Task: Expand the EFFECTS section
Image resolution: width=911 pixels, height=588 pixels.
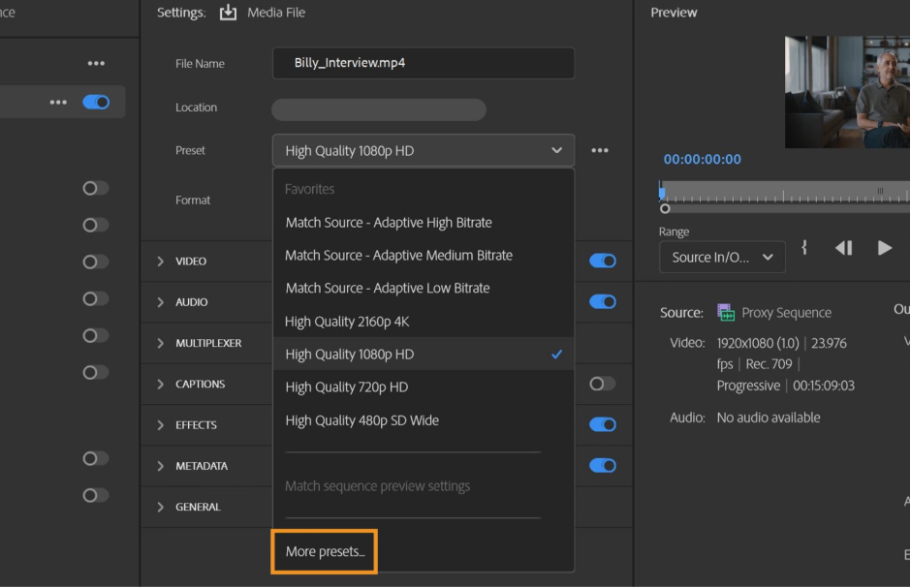Action: [x=160, y=425]
